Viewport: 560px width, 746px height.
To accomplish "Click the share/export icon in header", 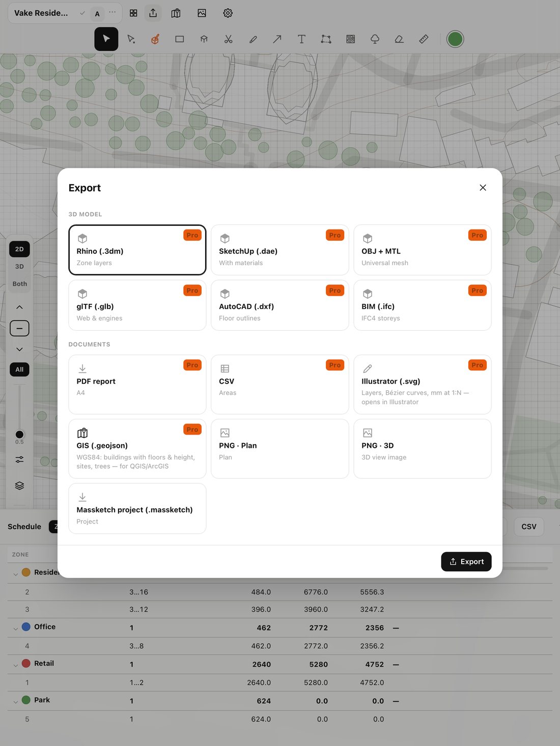I will coord(153,13).
